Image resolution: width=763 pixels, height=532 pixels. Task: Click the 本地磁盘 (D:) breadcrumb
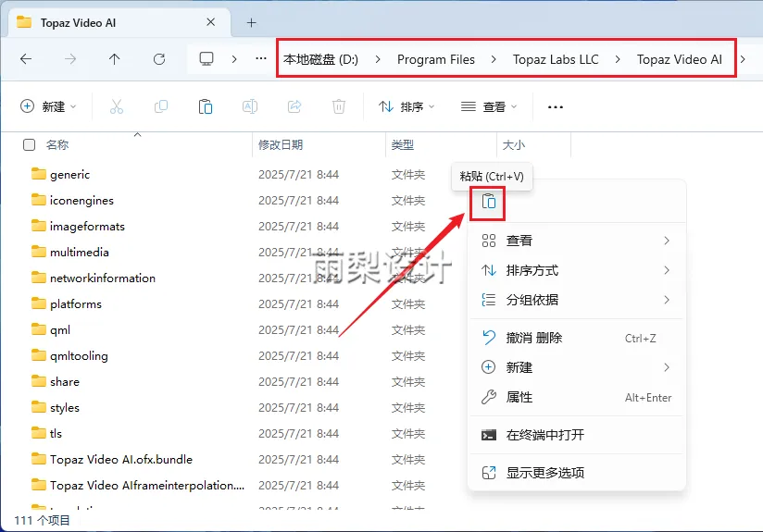(320, 59)
